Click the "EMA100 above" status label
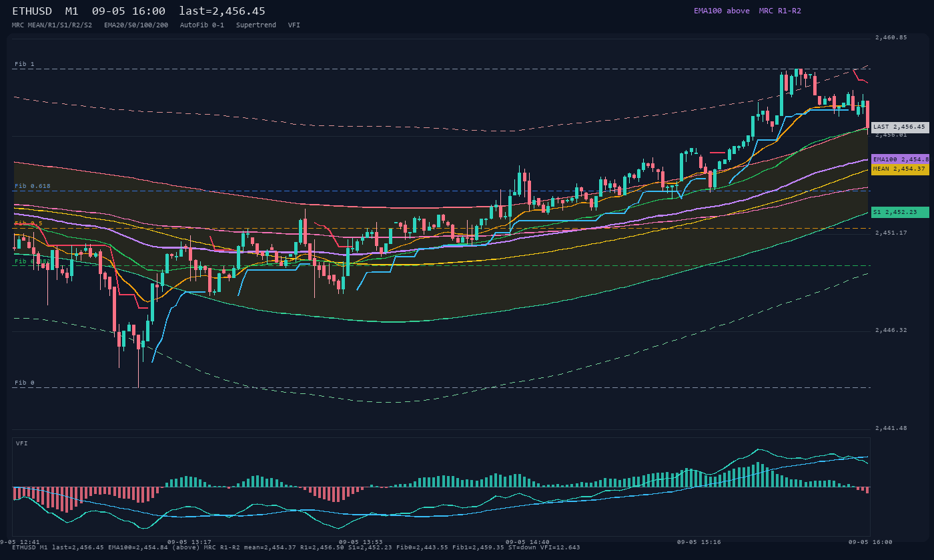Viewport: 934px width, 560px height. [721, 11]
